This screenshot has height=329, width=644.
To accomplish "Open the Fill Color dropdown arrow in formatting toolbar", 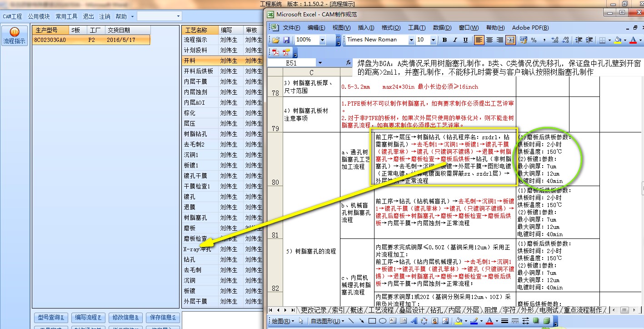I will (625, 40).
